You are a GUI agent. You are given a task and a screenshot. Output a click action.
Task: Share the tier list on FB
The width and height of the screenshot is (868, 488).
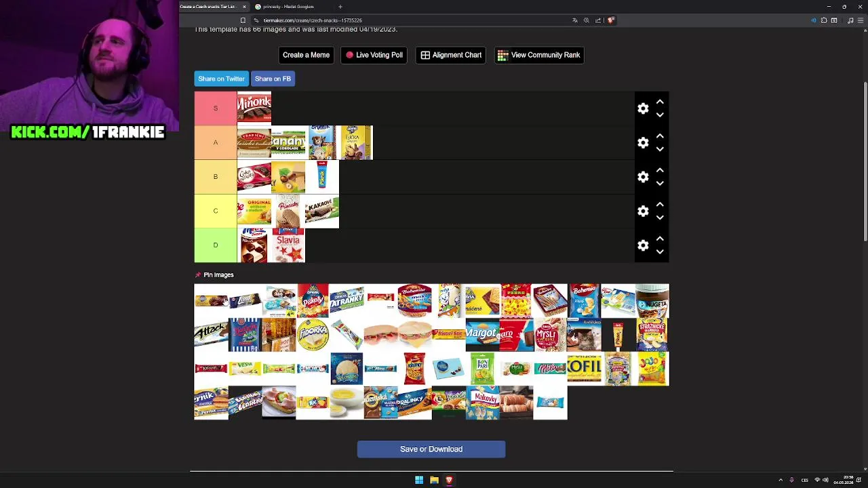tap(273, 79)
